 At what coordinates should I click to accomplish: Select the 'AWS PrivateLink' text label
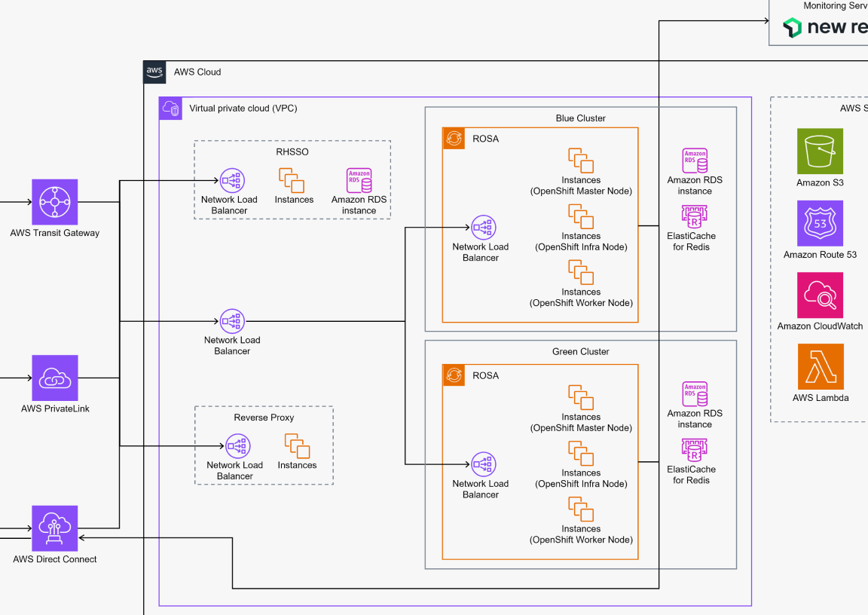pos(55,408)
